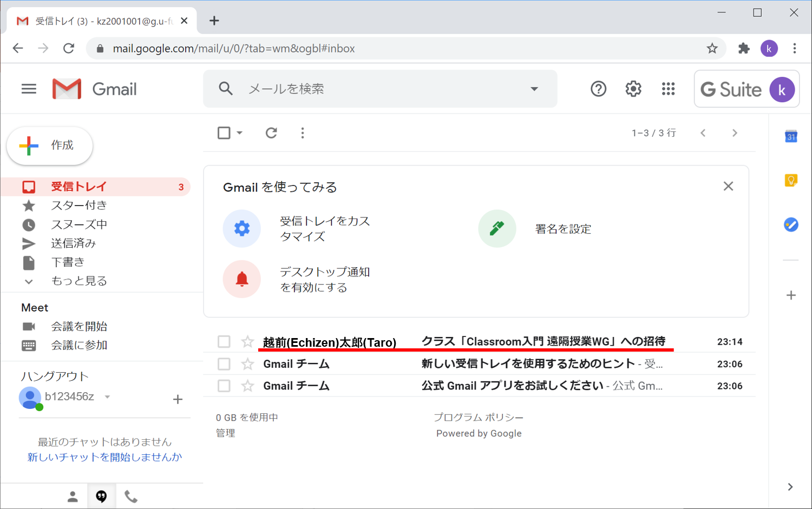Open Chrome extensions puzzle icon
812x509 pixels.
click(x=744, y=49)
